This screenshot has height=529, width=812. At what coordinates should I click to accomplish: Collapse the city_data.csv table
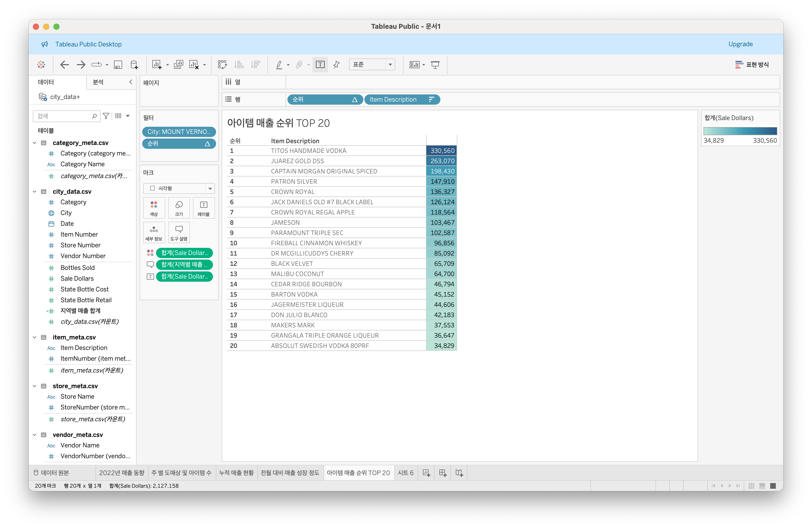pos(34,191)
